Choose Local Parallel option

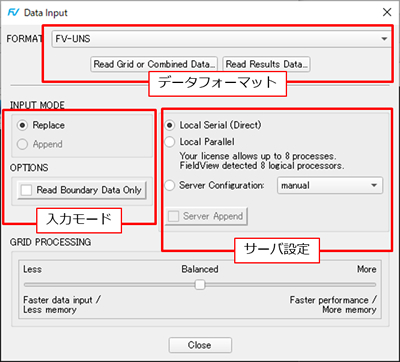170,142
